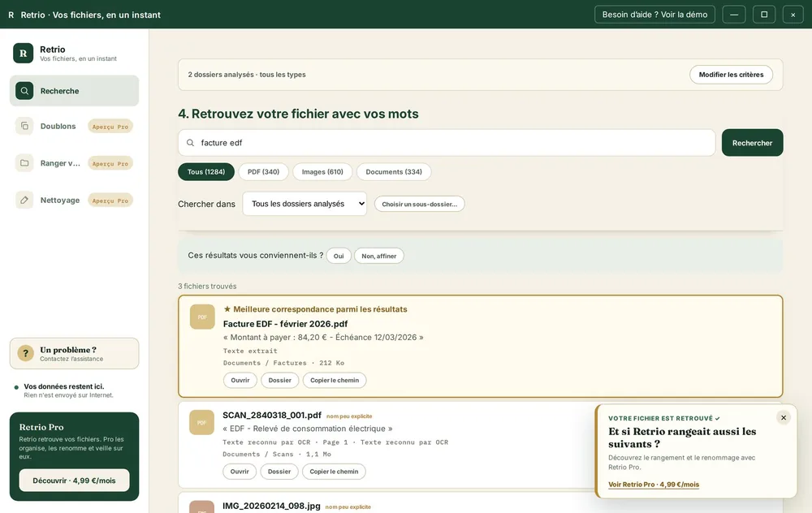Image resolution: width=812 pixels, height=513 pixels.
Task: Click the Nettoyage pencil icon
Action: click(24, 200)
